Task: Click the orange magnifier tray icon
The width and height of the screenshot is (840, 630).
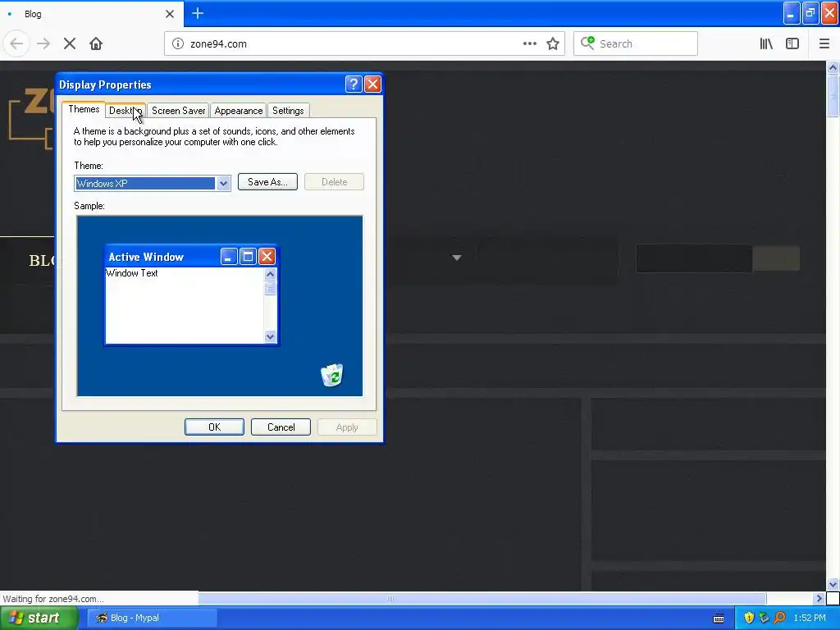Action: pos(779,618)
